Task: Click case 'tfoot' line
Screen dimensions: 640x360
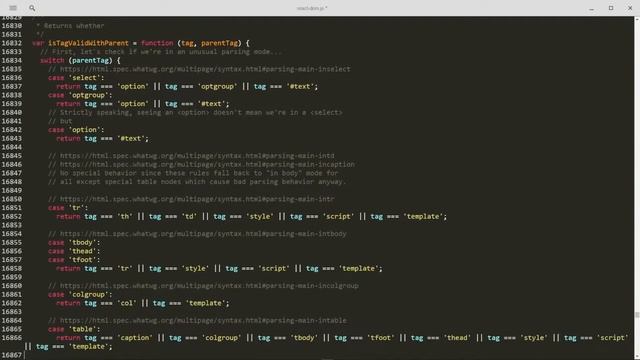Action: (x=74, y=260)
